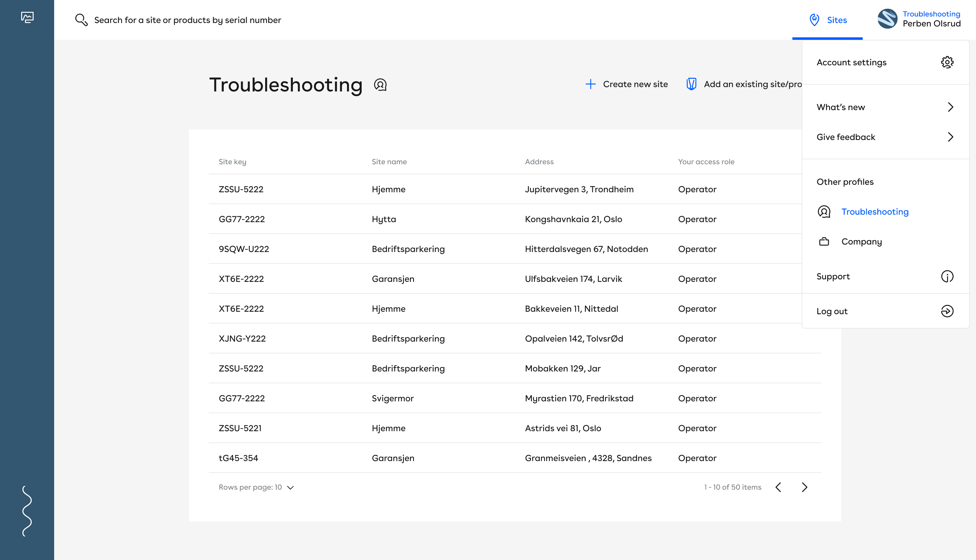
Task: Expand the Give feedback menu item
Action: (885, 137)
